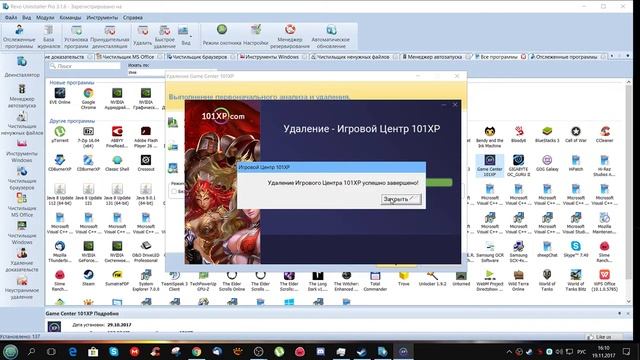This screenshot has width=640, height=360.
Task: Select Bendy and the Ink Machine icon
Action: click(490, 136)
